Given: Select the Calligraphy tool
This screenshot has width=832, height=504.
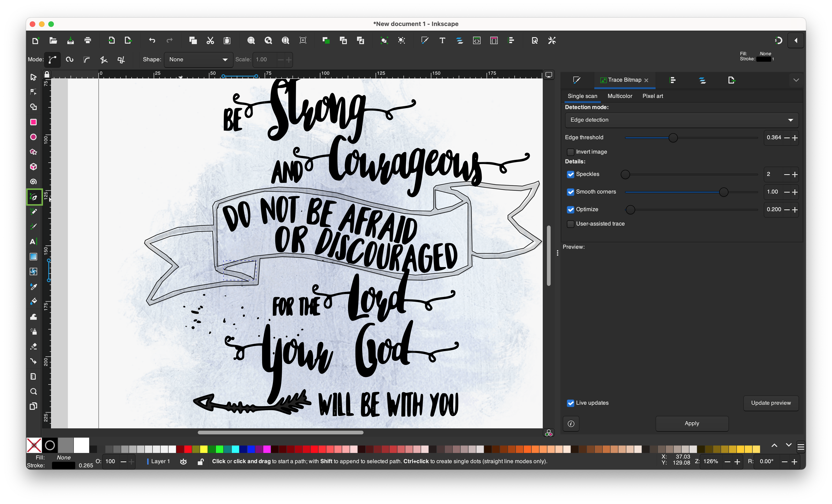Looking at the screenshot, I should click(33, 226).
